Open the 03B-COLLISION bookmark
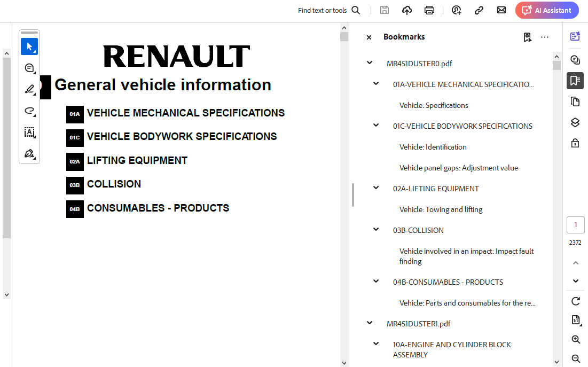Viewport: 588px width, 367px height. (x=418, y=230)
